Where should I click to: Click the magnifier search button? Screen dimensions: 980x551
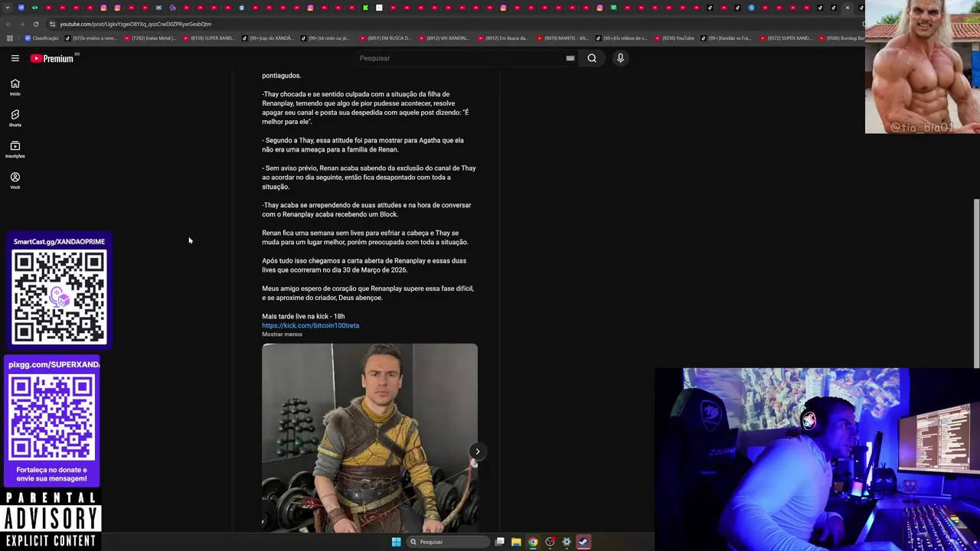(592, 58)
